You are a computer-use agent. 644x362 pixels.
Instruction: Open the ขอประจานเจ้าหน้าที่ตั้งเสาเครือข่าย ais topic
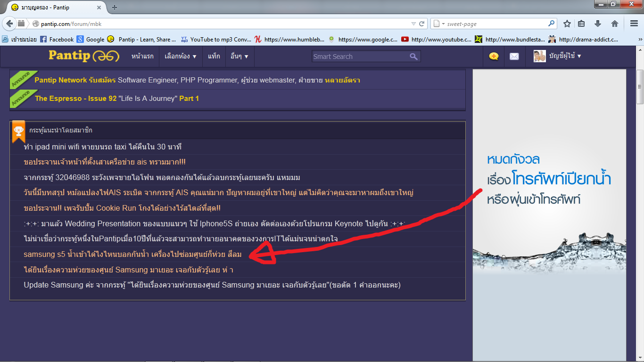tap(105, 162)
